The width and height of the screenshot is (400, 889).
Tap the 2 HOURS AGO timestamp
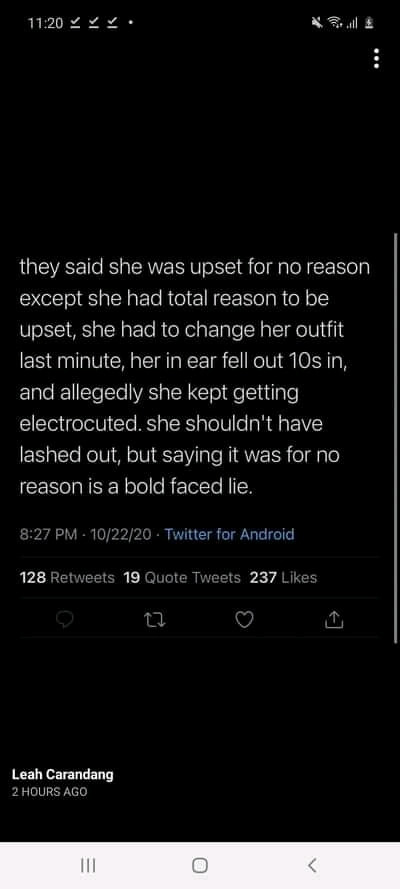50,792
